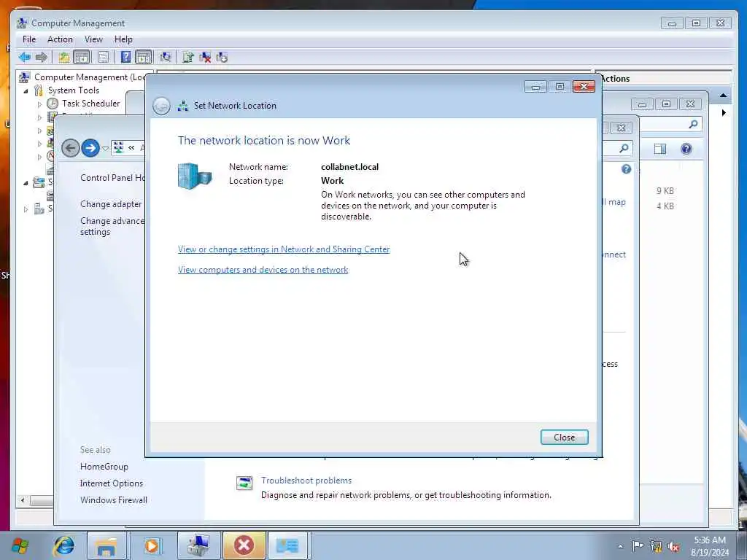The image size is (747, 560).
Task: Open the Internet Options link
Action: tap(112, 483)
